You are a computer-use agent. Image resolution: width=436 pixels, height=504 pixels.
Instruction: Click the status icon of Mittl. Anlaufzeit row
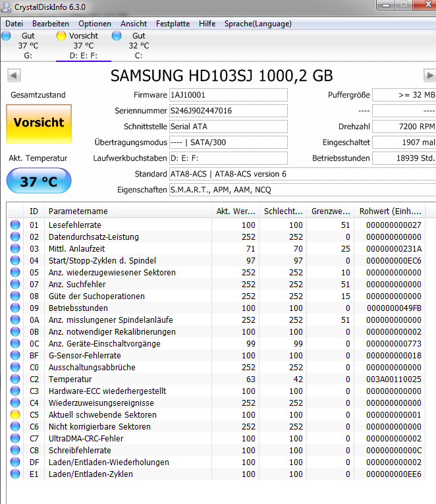15,248
